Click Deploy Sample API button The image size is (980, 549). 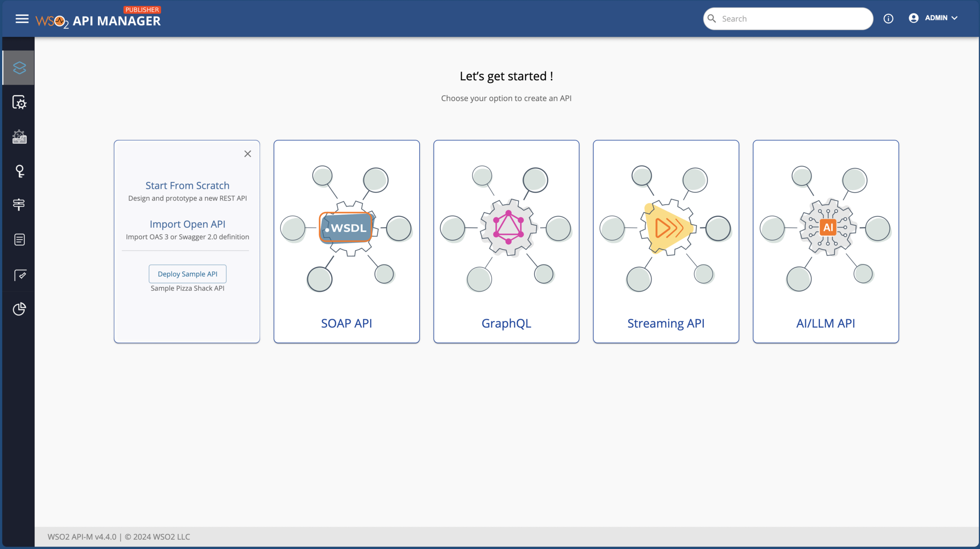point(187,274)
